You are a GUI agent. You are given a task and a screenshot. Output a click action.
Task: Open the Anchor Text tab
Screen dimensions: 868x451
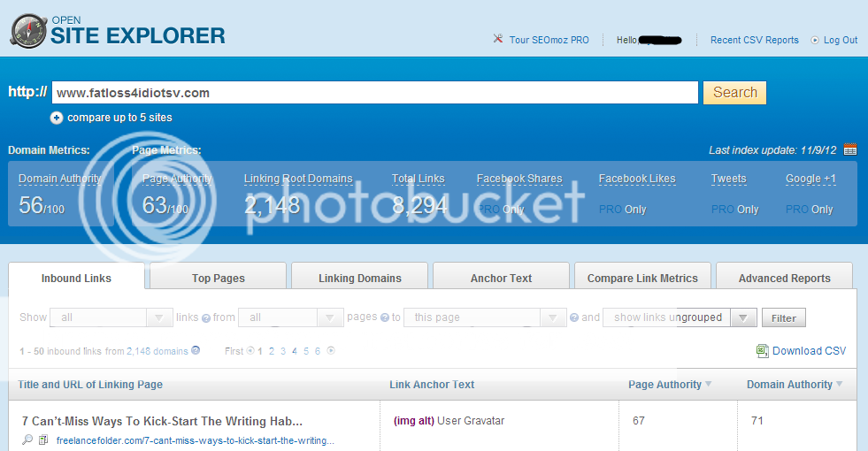pos(501,278)
